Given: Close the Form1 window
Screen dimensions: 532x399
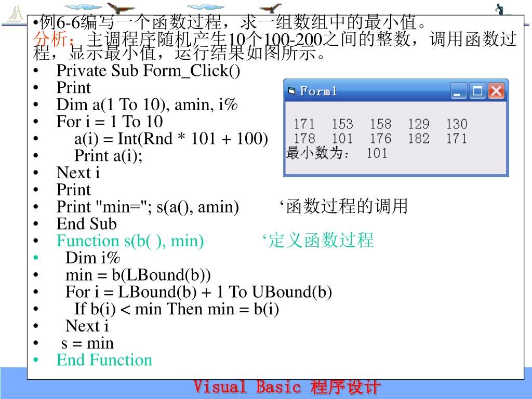Looking at the screenshot, I should (496, 91).
